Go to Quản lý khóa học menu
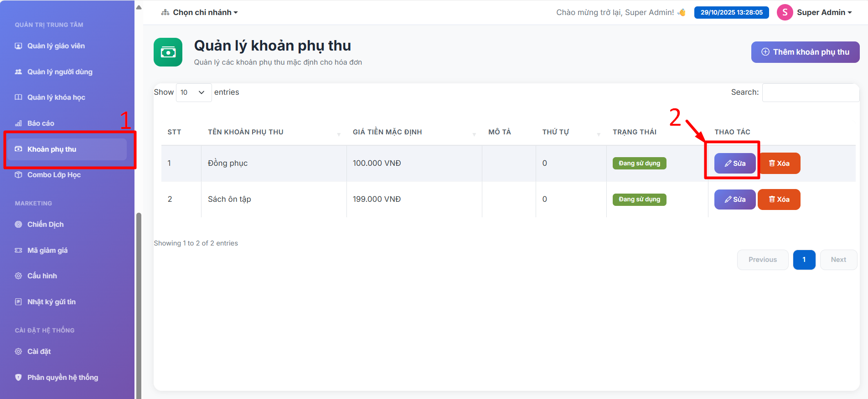This screenshot has width=868, height=399. [56, 97]
